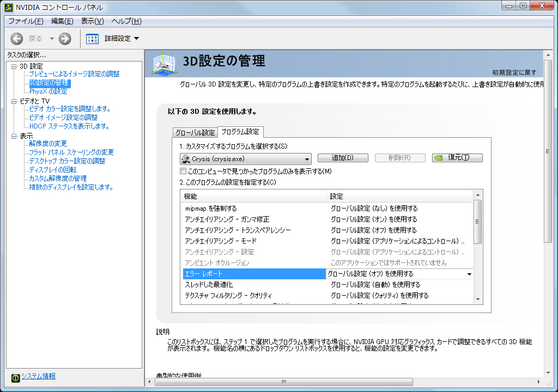The image size is (558, 392).
Task: Enable このコンピュータで見つかったプログラムのみを表示する checkbox
Action: pos(183,171)
